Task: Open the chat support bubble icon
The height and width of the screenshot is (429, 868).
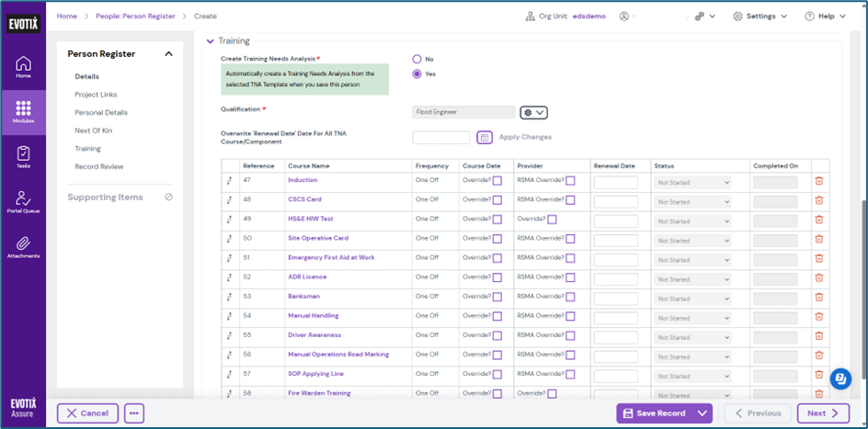Action: click(x=839, y=378)
